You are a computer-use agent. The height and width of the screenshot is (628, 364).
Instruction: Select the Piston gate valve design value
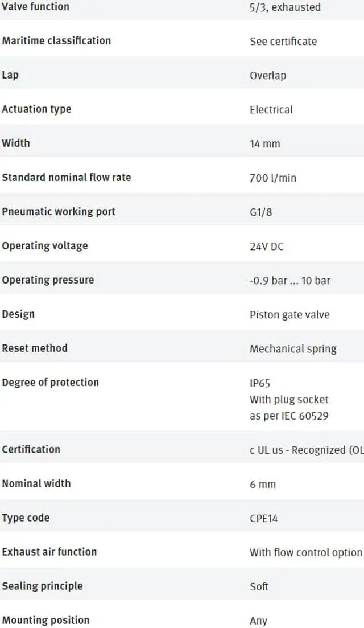pos(289,314)
